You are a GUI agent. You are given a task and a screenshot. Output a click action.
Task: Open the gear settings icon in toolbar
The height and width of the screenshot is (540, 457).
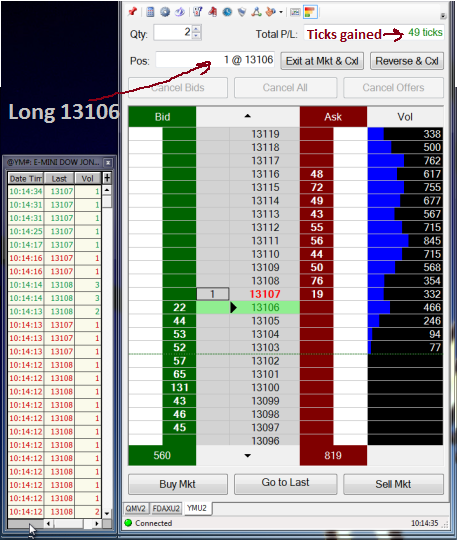coord(165,12)
